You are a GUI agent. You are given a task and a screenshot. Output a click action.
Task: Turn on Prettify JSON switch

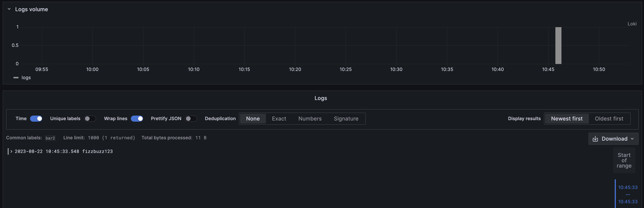[191, 118]
